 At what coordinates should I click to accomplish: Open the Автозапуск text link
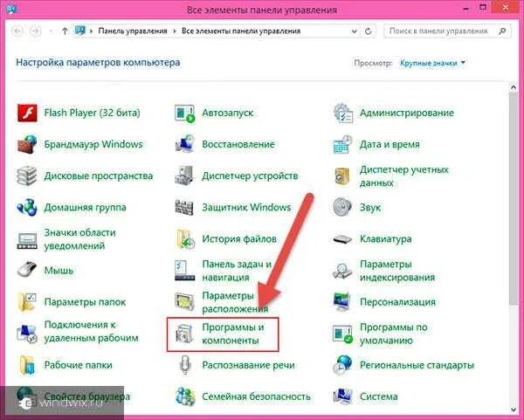(228, 113)
